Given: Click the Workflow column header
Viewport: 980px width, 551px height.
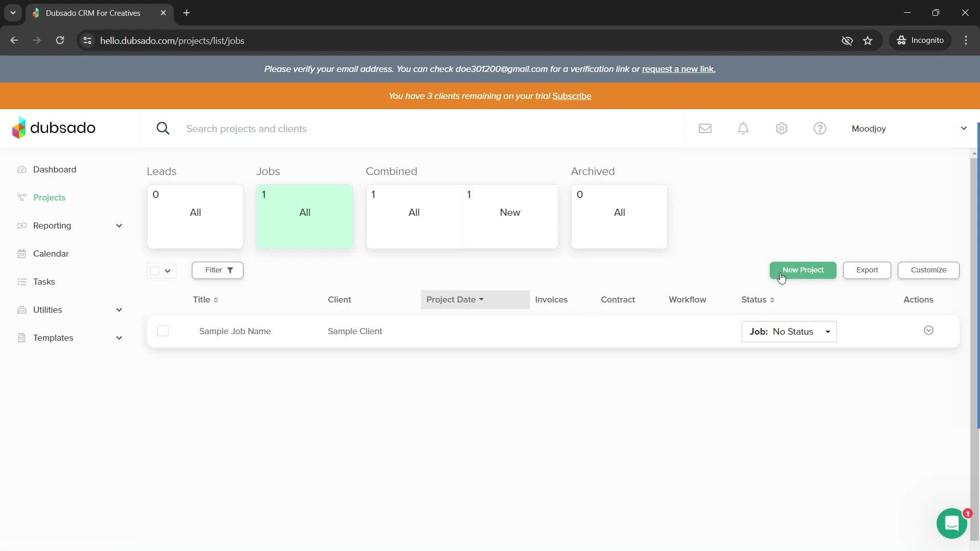Looking at the screenshot, I should (688, 299).
